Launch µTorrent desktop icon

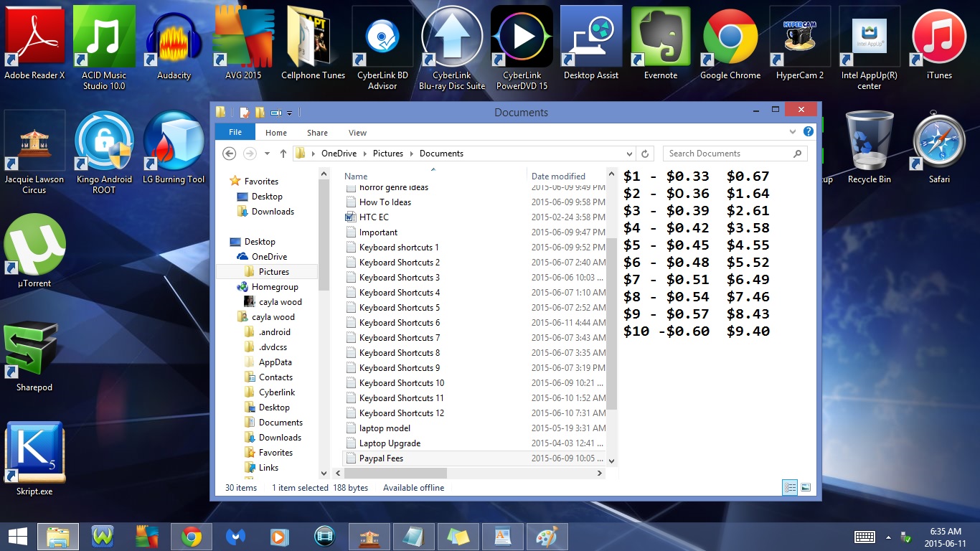coord(34,251)
